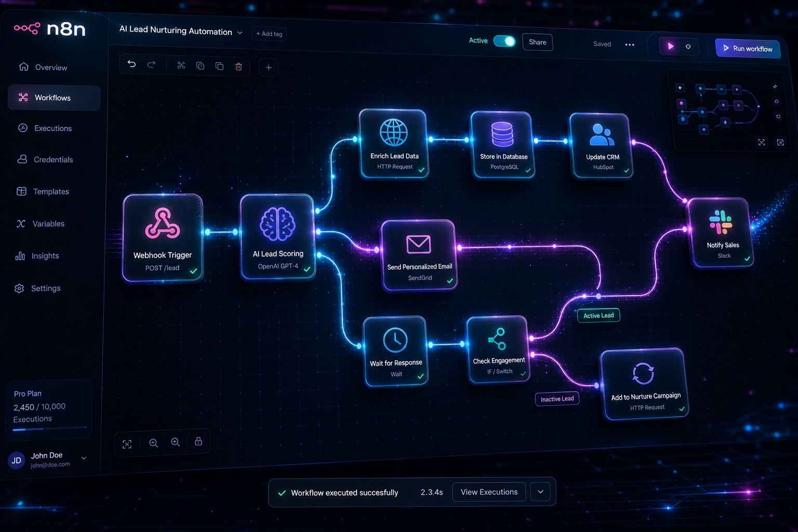798x532 pixels.
Task: Click the Inactive Lead branch label
Action: tap(557, 399)
